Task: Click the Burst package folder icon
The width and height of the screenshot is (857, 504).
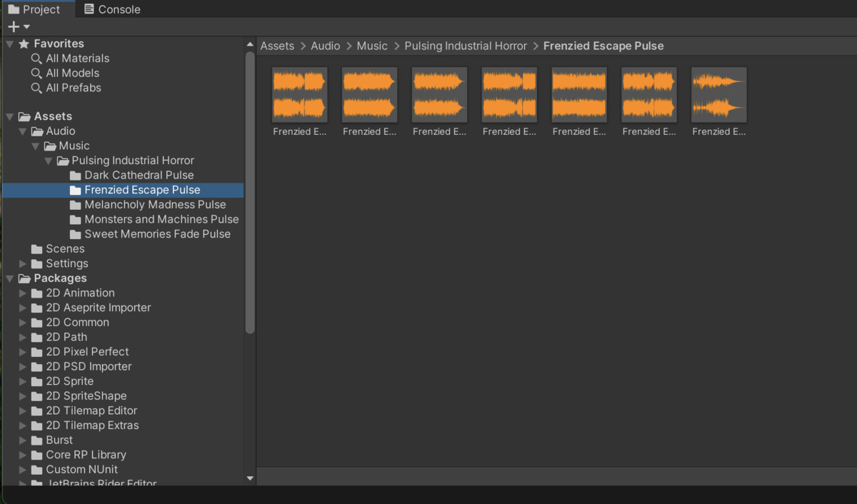Action: pyautogui.click(x=37, y=440)
